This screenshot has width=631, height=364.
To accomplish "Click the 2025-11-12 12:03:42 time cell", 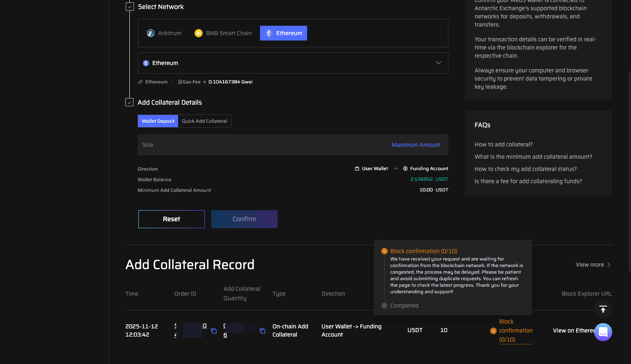I will coord(142,330).
